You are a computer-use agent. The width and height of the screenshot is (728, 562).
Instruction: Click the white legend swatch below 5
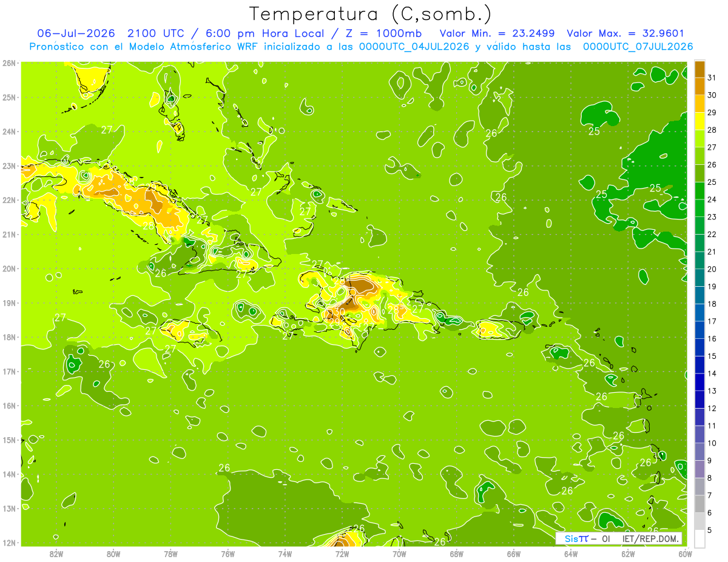(x=699, y=538)
